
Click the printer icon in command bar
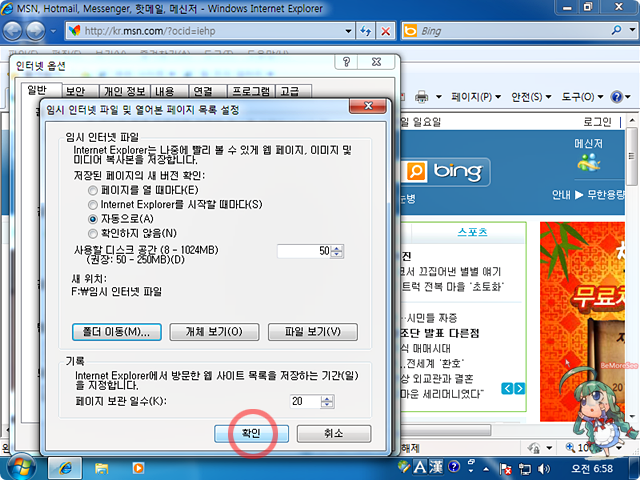coord(423,97)
